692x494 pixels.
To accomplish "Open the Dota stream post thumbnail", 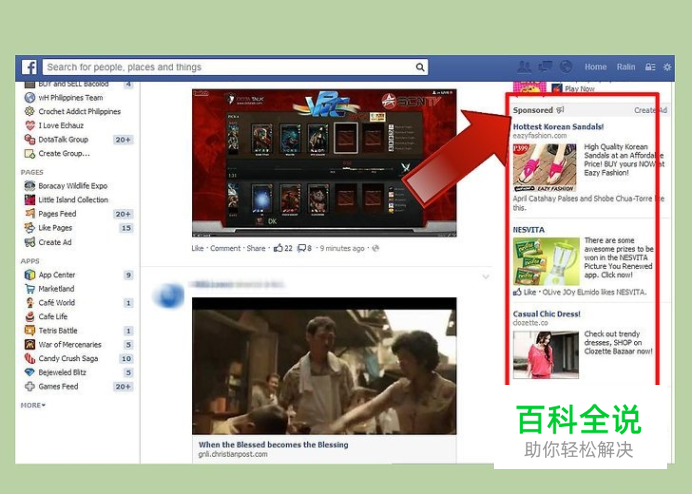I will click(324, 162).
